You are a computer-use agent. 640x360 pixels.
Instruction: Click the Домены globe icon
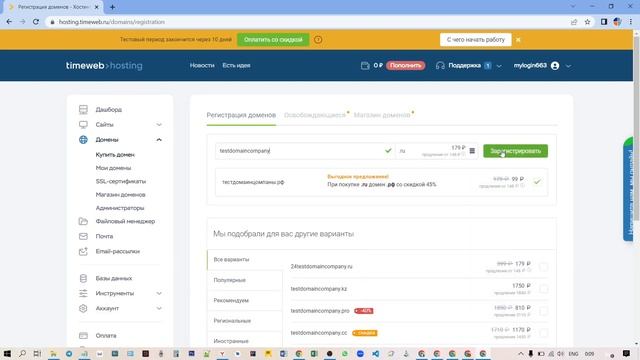point(83,140)
